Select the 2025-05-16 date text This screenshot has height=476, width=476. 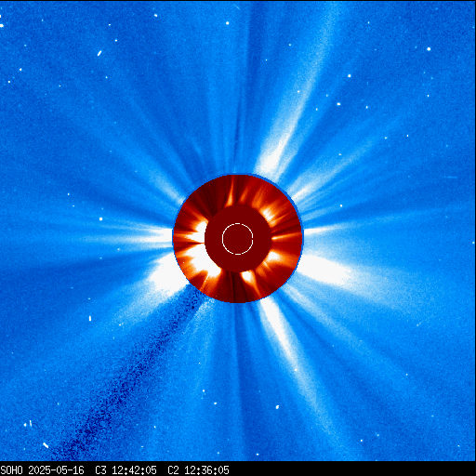[56, 470]
